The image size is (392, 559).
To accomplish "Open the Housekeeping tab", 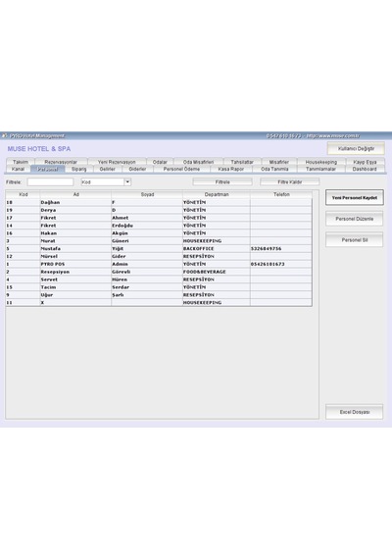I will point(320,162).
